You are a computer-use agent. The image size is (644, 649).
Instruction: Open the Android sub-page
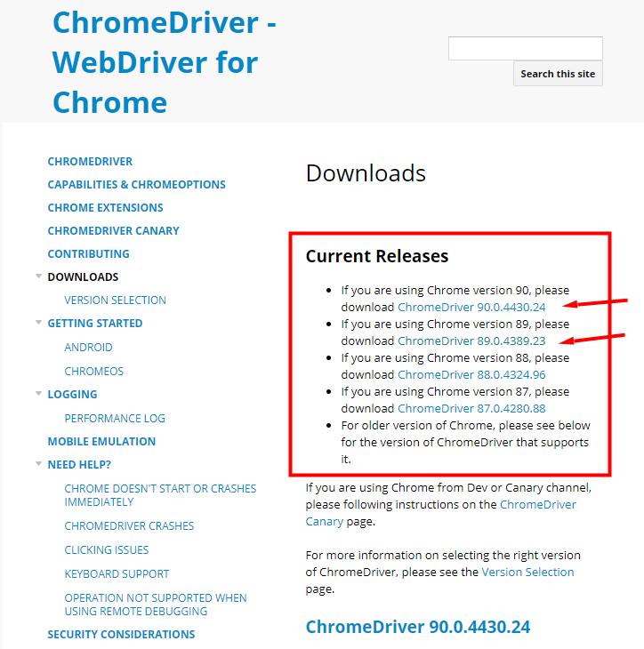[x=88, y=348]
